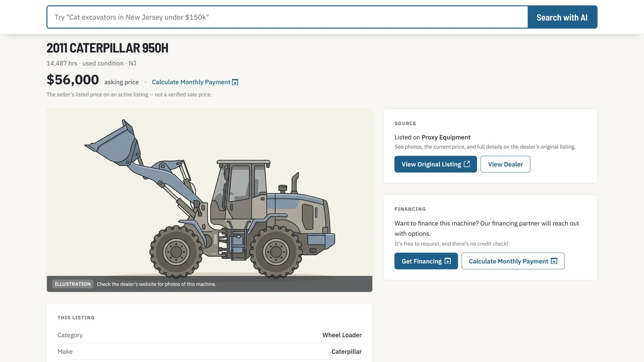Screen dimensions: 644x362
Task: Click the Make row label
Action: point(65,351)
